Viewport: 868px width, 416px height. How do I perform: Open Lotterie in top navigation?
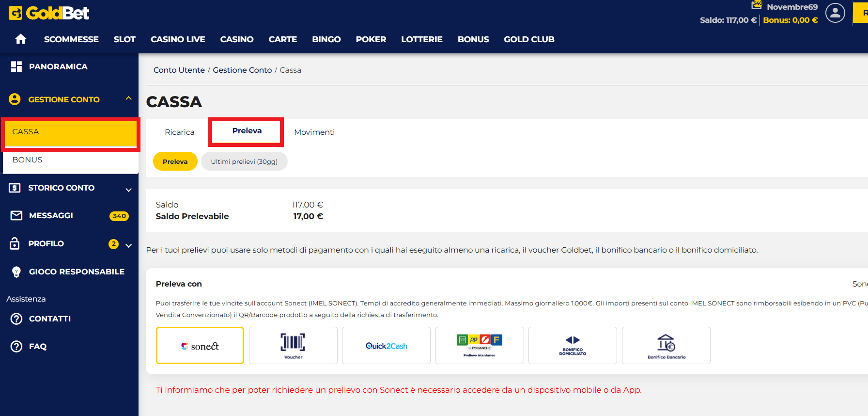(x=422, y=39)
